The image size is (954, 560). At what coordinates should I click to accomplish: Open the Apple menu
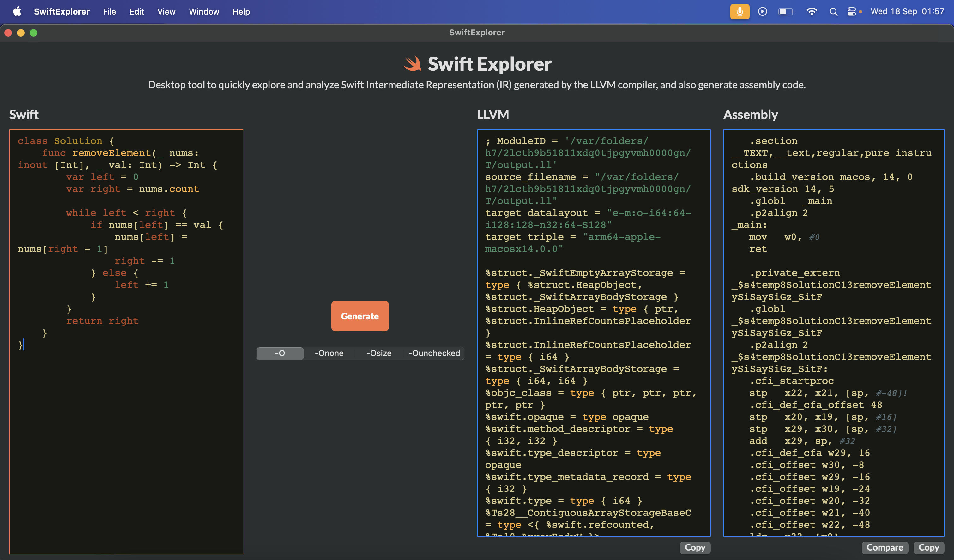click(17, 11)
